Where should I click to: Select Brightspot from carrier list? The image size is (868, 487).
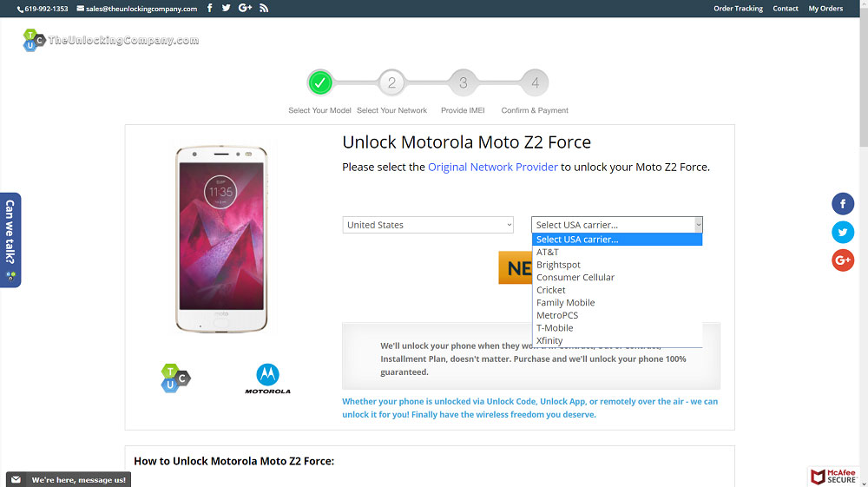point(616,265)
